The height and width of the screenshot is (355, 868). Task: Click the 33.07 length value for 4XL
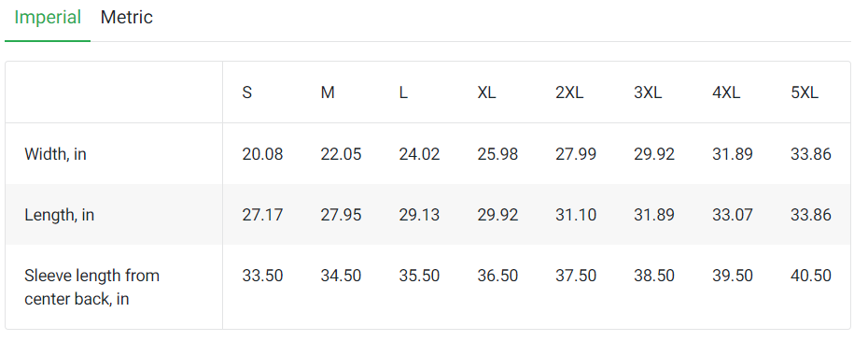(x=733, y=215)
